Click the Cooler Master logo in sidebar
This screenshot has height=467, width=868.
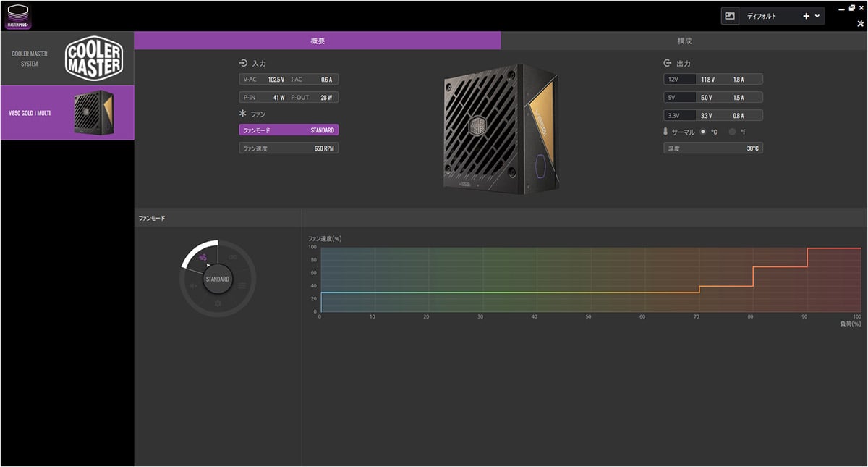95,59
